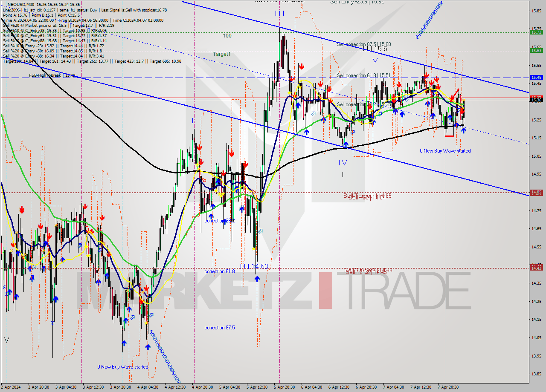Click the current price 15.35 tag on the axis
Image resolution: width=546 pixels, height=392 pixels.
(x=536, y=100)
